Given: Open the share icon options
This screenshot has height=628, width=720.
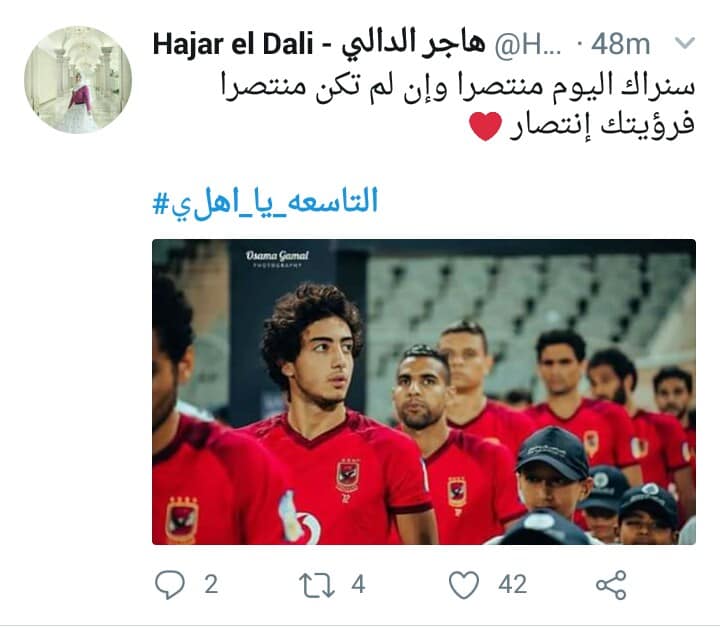Looking at the screenshot, I should (611, 585).
